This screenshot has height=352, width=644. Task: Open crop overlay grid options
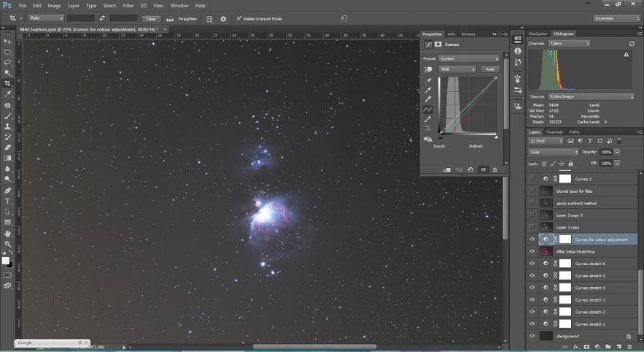click(x=209, y=19)
